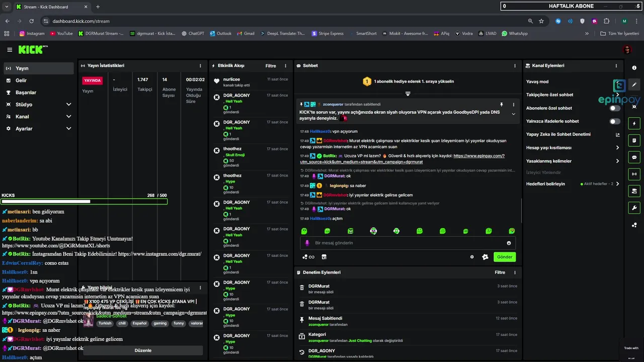Open three-dot menu of Etkinlik Akışı panel

tap(286, 66)
